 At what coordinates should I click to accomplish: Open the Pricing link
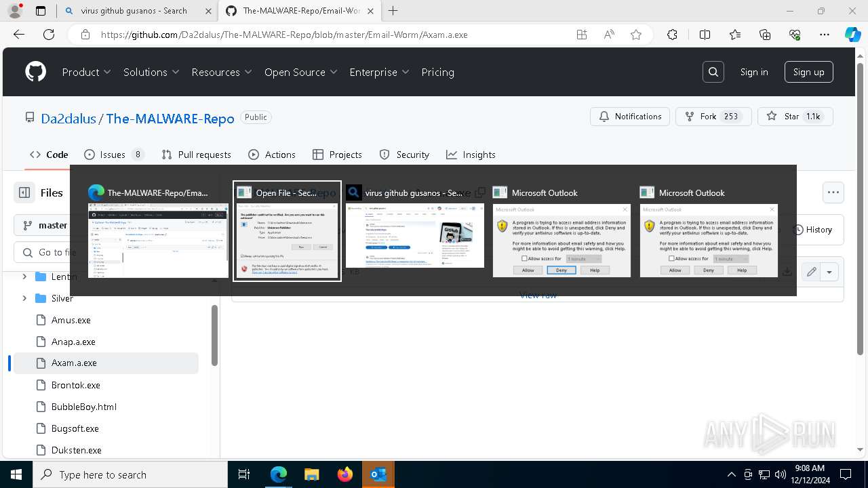[437, 72]
